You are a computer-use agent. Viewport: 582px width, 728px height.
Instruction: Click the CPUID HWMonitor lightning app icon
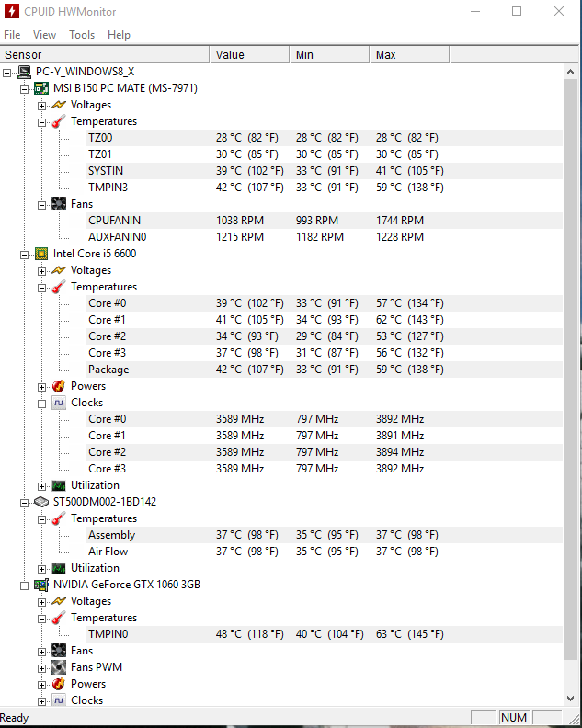pos(12,11)
